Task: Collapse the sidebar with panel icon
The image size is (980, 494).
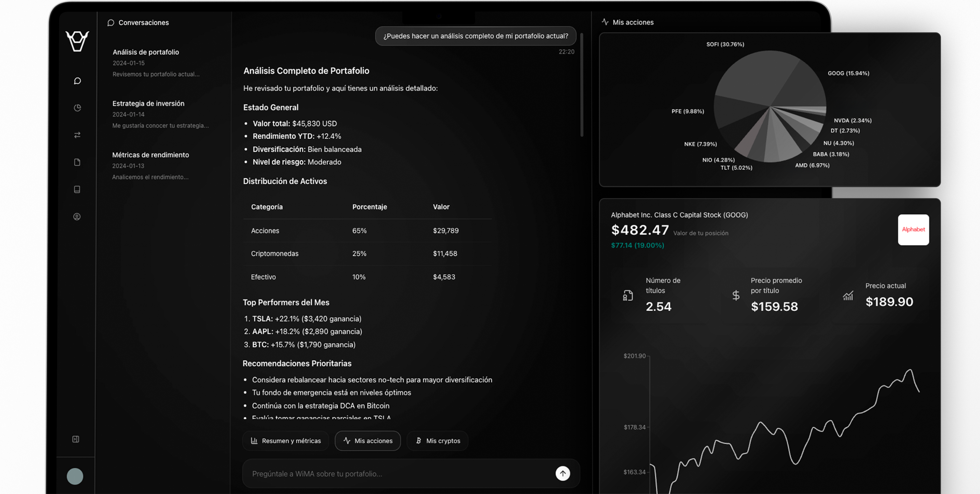Action: point(76,439)
